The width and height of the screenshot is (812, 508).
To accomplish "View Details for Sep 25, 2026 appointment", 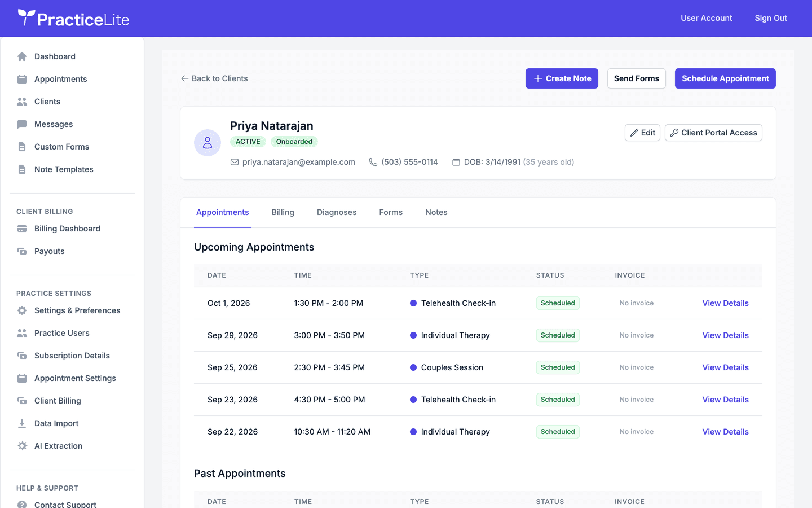I will click(725, 367).
